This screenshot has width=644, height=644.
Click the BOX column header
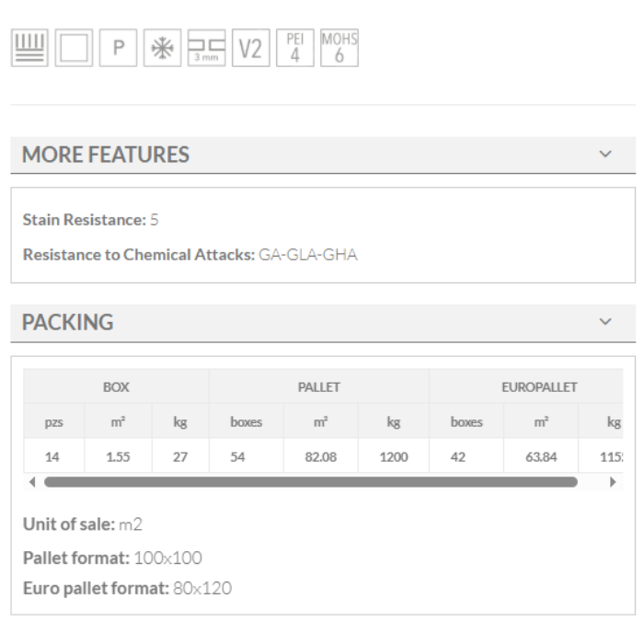click(x=116, y=387)
